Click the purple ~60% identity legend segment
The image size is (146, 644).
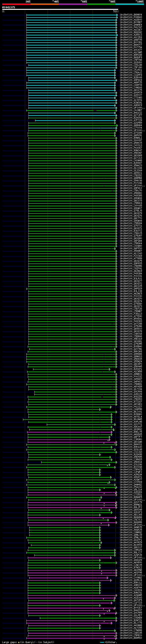[x=73, y=4]
